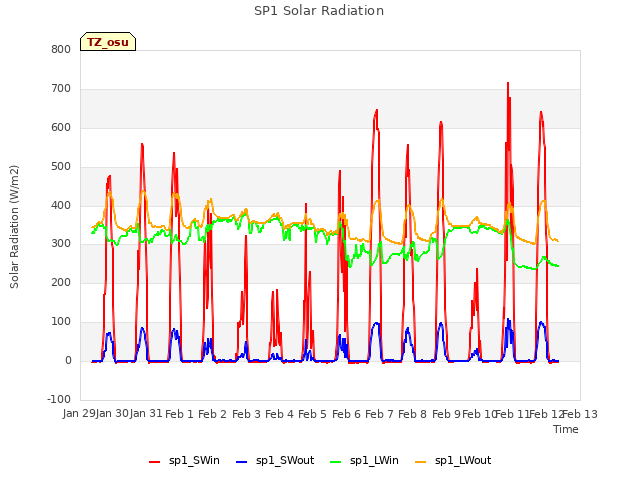Click the Feb 2 x-axis label
This screenshot has width=640, height=480.
click(x=212, y=414)
